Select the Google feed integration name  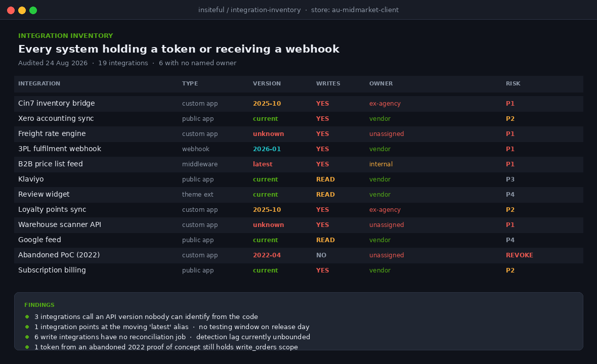pyautogui.click(x=39, y=240)
